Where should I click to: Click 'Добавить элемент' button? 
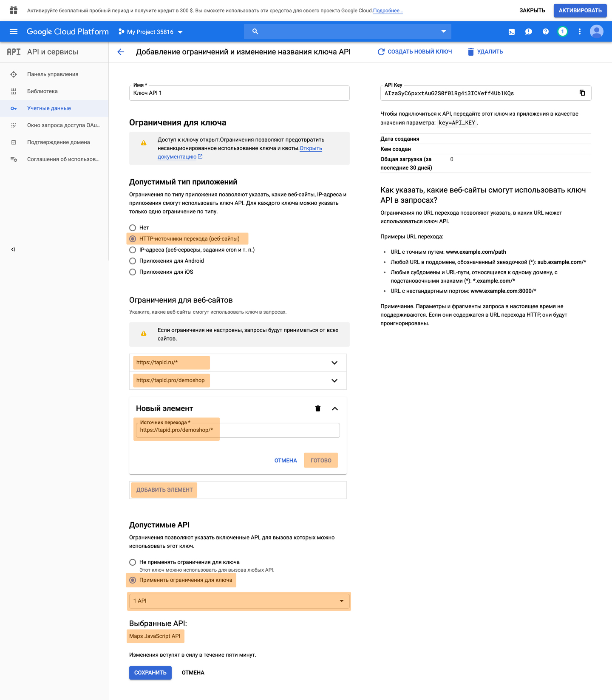click(164, 490)
